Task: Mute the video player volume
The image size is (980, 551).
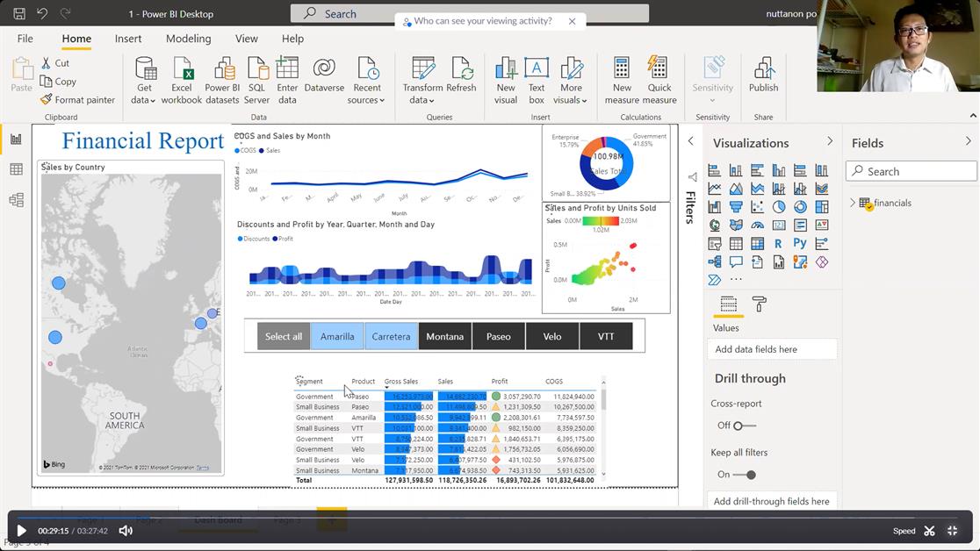Action: click(126, 531)
